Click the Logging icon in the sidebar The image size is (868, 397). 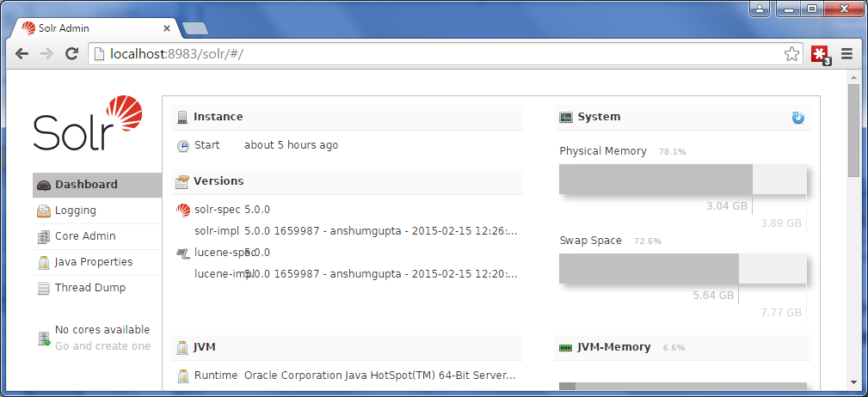(44, 211)
